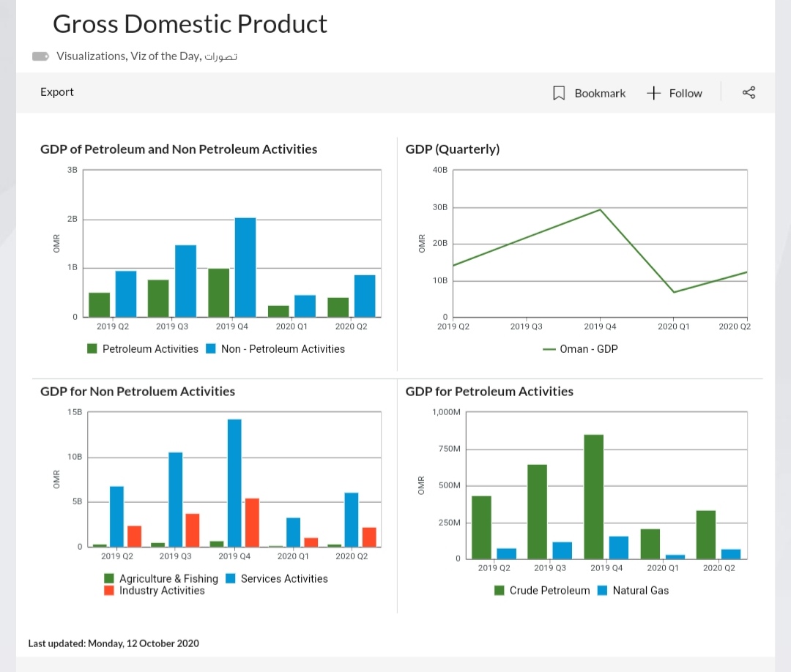791x672 pixels.
Task: Click 2020 Q1 Services Activities blue bar
Action: click(293, 532)
